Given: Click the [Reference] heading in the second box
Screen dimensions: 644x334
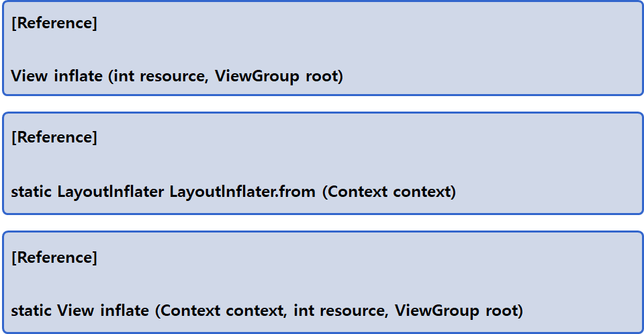Looking at the screenshot, I should click(54, 137).
